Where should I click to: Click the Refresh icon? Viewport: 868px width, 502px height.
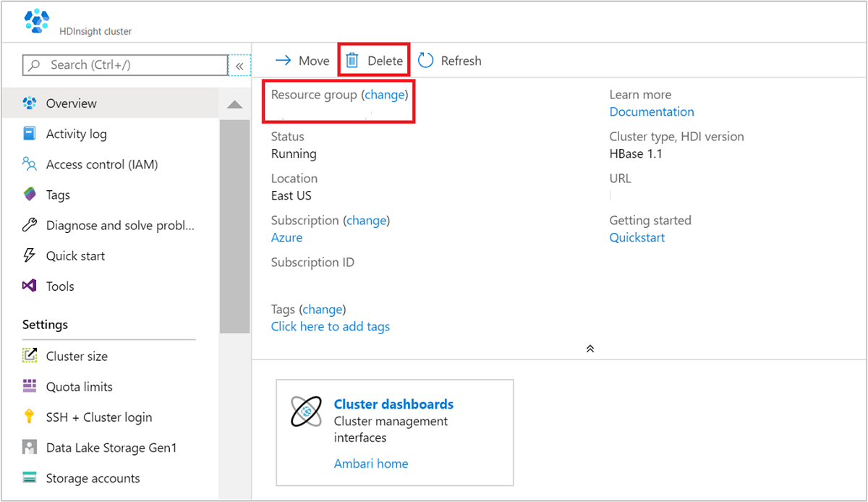pyautogui.click(x=427, y=61)
